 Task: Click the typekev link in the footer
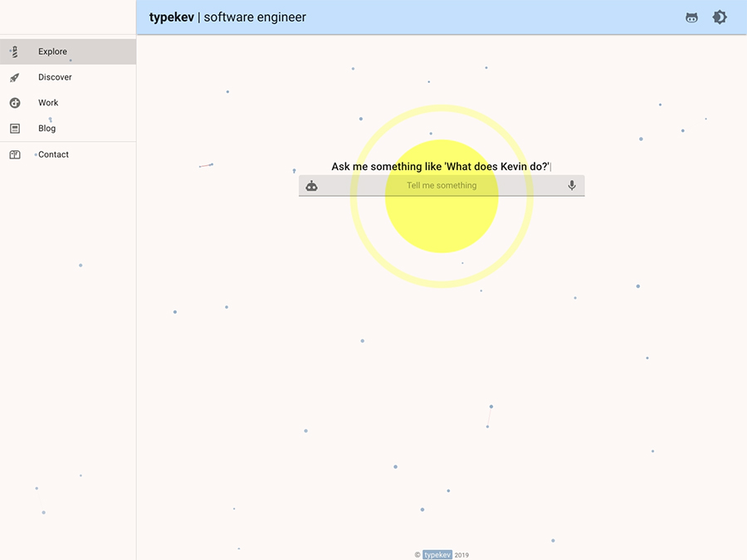pyautogui.click(x=437, y=555)
